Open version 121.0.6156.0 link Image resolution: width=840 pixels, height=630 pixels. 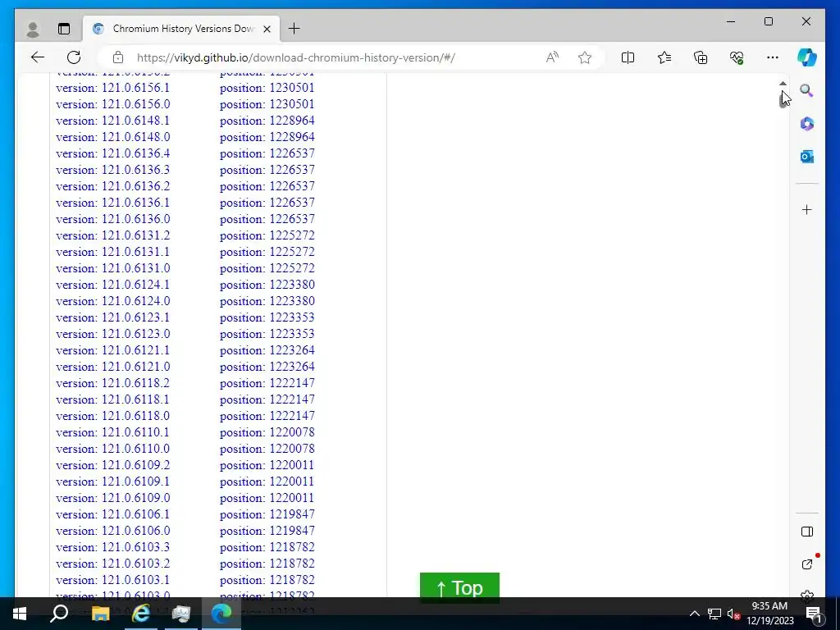click(x=112, y=104)
